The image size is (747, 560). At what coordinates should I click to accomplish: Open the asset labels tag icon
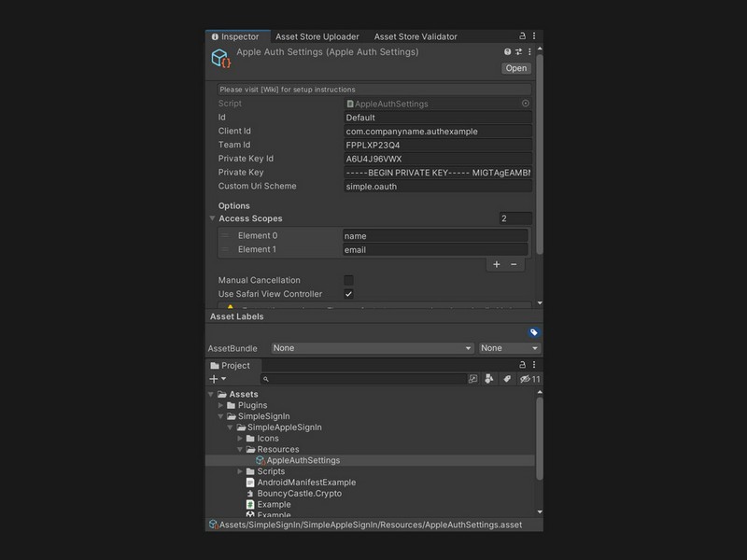[x=533, y=332]
